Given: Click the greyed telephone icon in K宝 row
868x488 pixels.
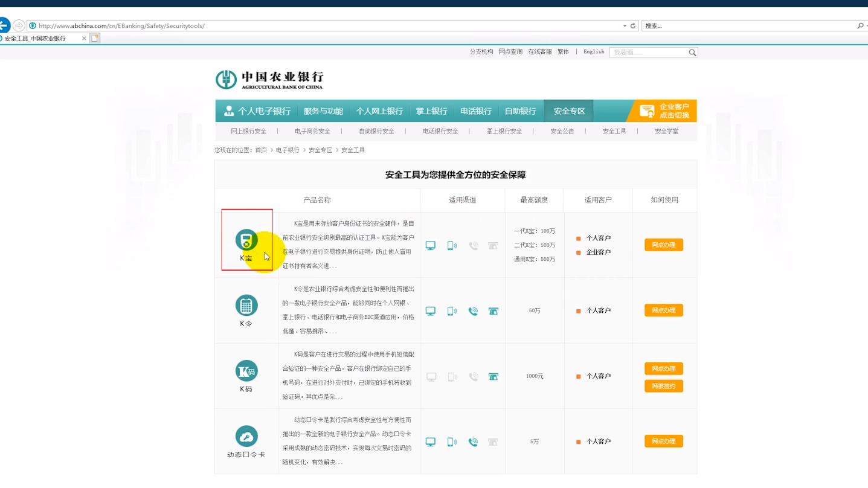Looking at the screenshot, I should coord(474,246).
